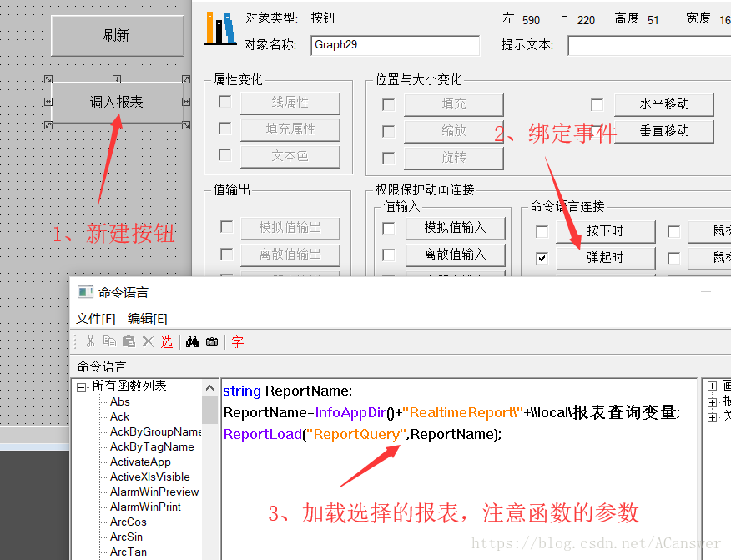
Task: Click the red 字 font icon
Action: tap(237, 342)
